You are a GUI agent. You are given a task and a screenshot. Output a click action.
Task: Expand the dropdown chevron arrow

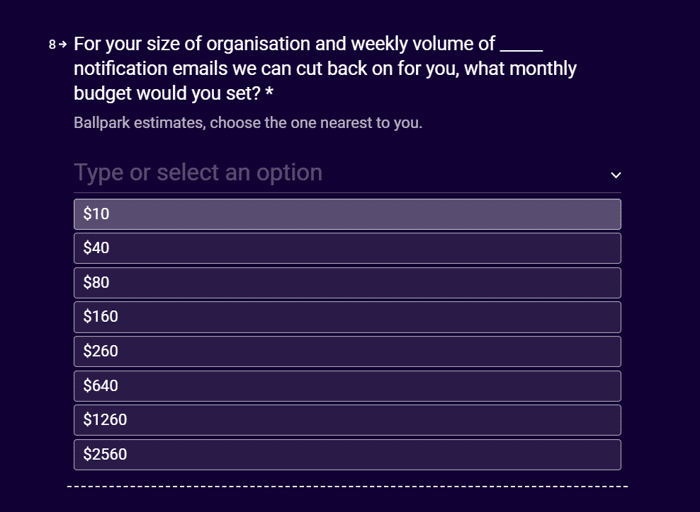[616, 175]
